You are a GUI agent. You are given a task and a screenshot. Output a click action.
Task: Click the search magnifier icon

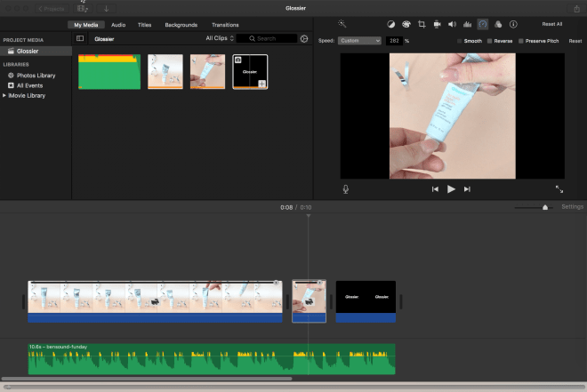coord(252,38)
